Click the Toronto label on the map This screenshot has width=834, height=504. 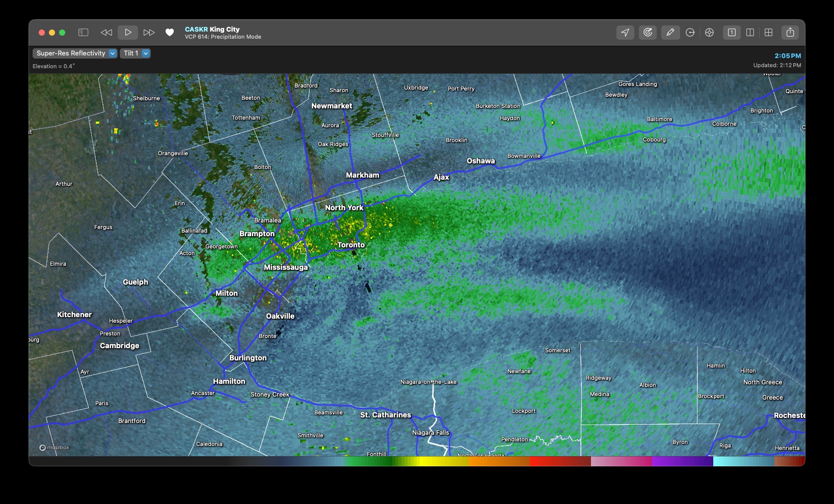(x=351, y=245)
